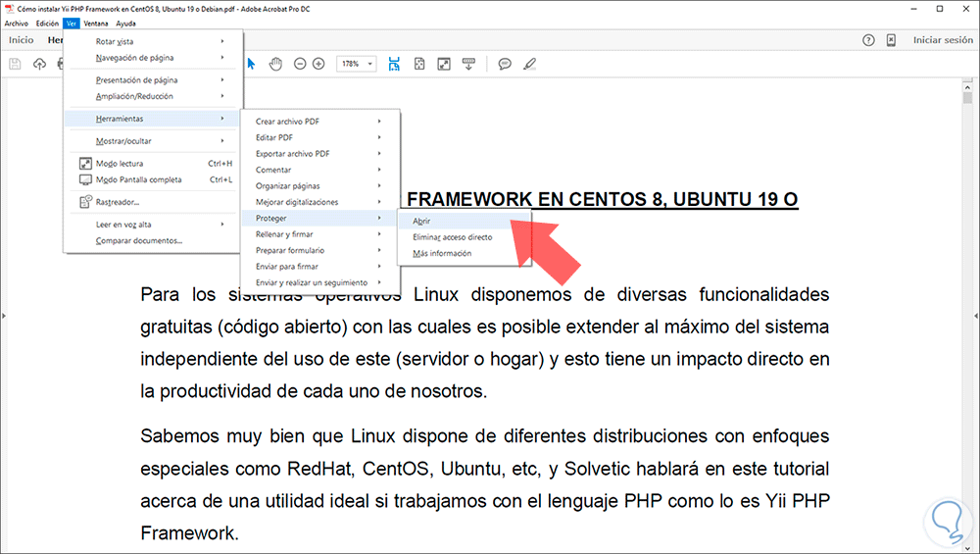This screenshot has height=554, width=980.
Task: Switch to the Inicio tab
Action: coord(21,40)
